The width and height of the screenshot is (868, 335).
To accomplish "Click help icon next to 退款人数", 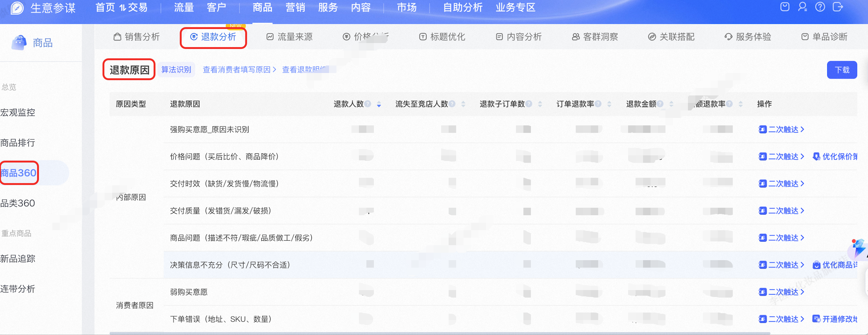I will tap(368, 104).
